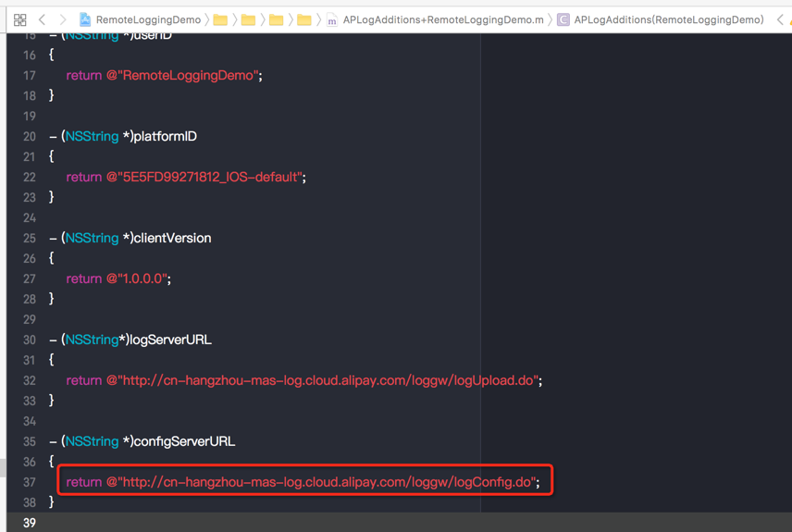Click the opening brace on line 31
Screen dimensions: 792x532
coord(51,359)
